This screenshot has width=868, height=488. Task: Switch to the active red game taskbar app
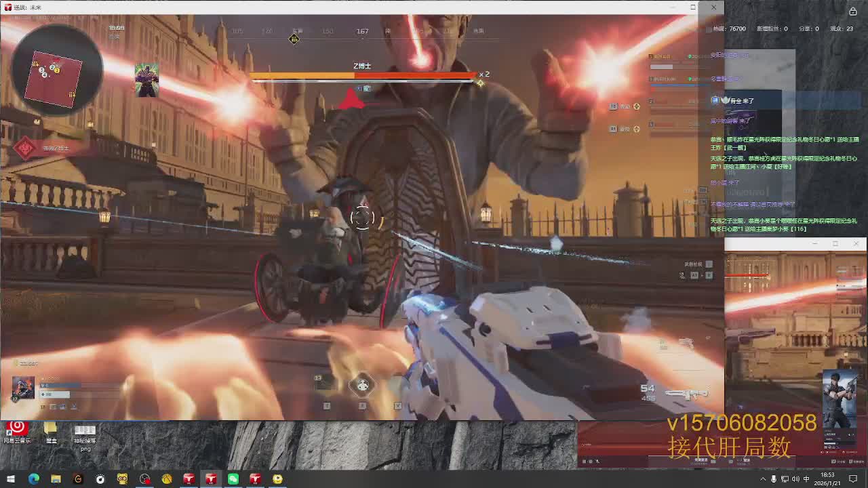[211, 479]
